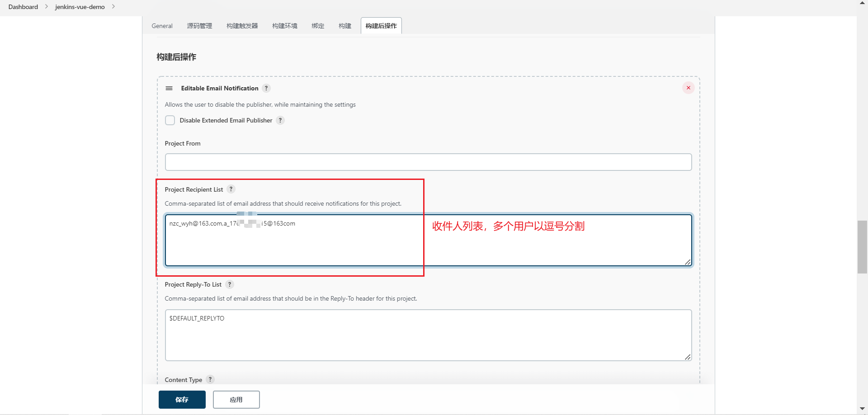The height and width of the screenshot is (415, 868).
Task: Click the Disable Extended Email Publisher label
Action: (x=226, y=120)
